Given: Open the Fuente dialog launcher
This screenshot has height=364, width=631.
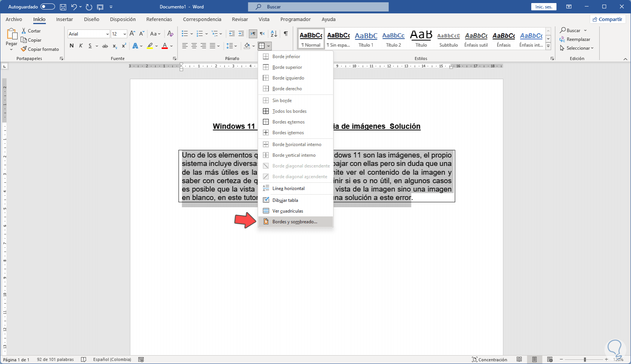Looking at the screenshot, I should click(175, 58).
